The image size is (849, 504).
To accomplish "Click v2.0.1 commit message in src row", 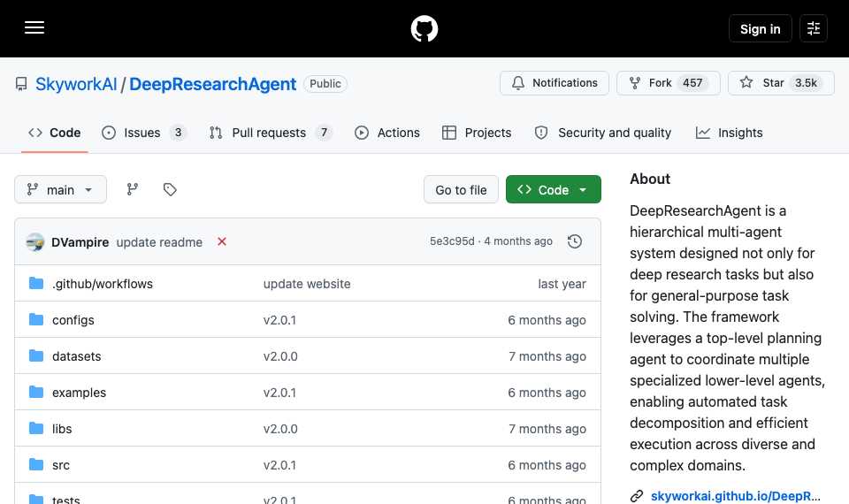I will (x=279, y=465).
